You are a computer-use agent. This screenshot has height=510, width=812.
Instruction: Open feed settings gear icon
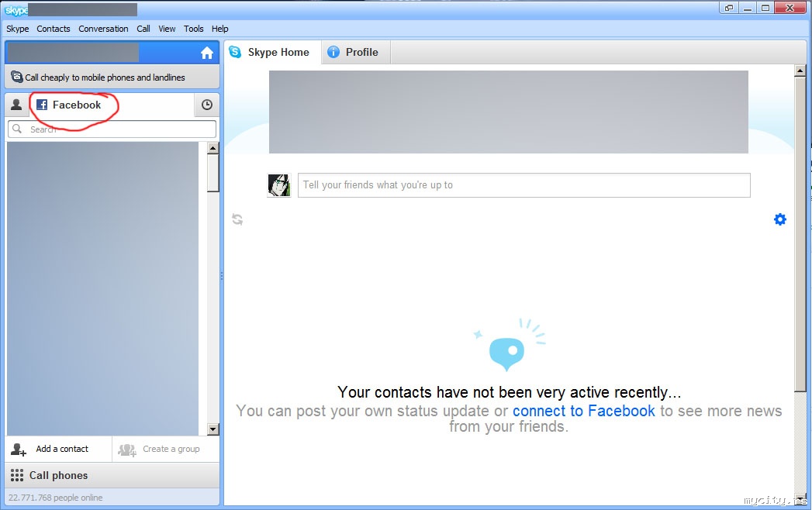click(780, 219)
